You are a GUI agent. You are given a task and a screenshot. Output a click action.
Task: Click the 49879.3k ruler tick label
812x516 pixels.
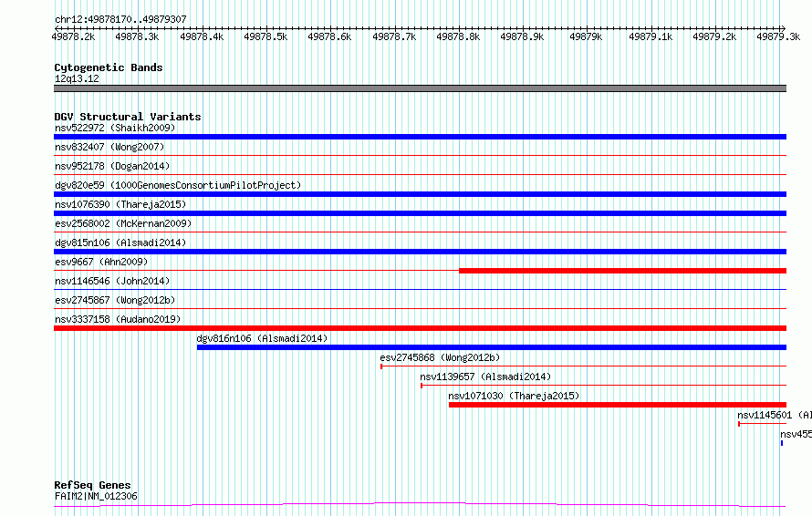778,36
